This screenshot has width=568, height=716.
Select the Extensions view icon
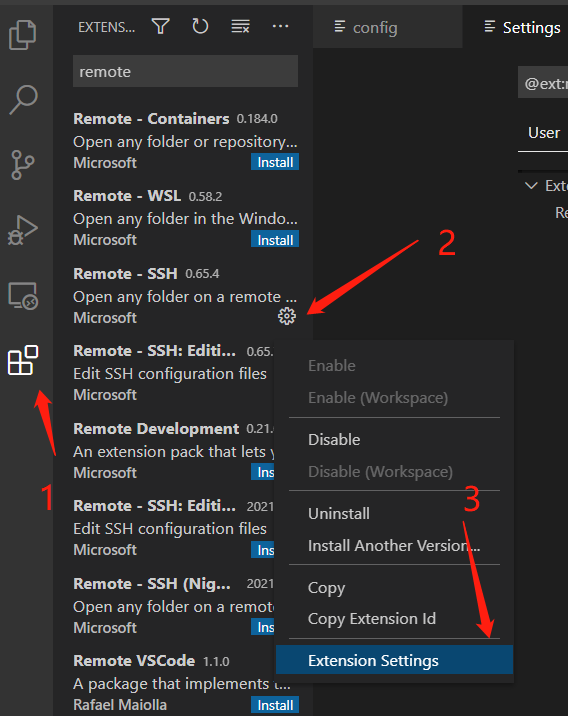pyautogui.click(x=23, y=360)
